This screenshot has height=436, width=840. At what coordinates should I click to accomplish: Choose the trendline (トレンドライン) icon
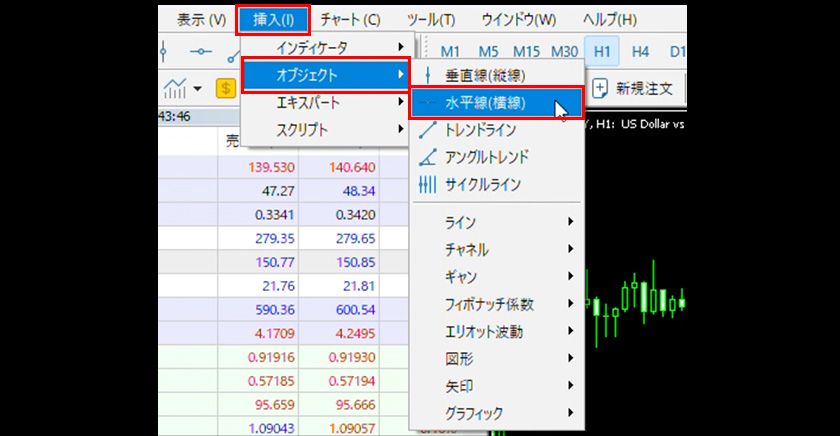(428, 129)
